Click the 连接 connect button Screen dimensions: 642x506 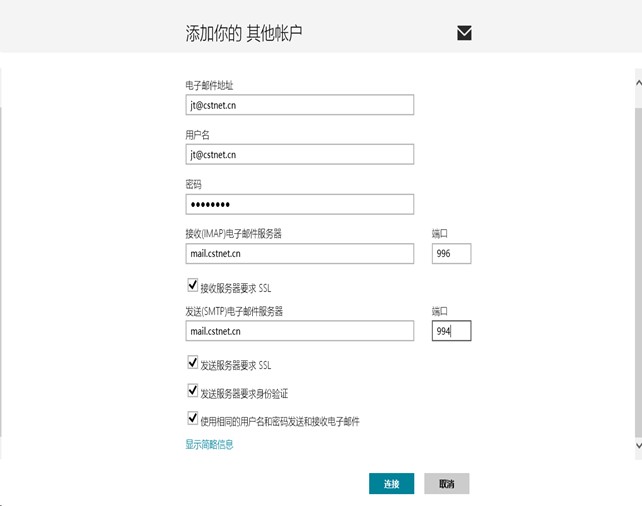(x=391, y=483)
